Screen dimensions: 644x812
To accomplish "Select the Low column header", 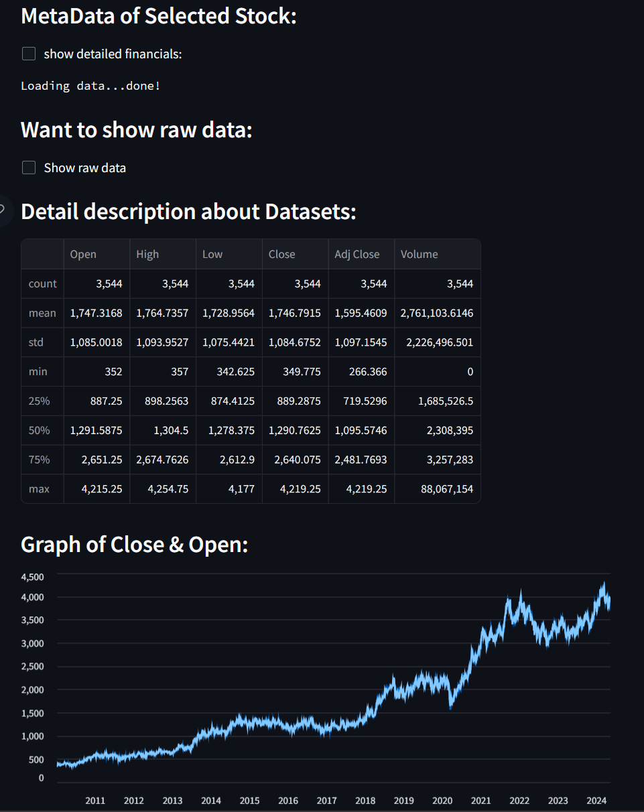I will (x=229, y=254).
